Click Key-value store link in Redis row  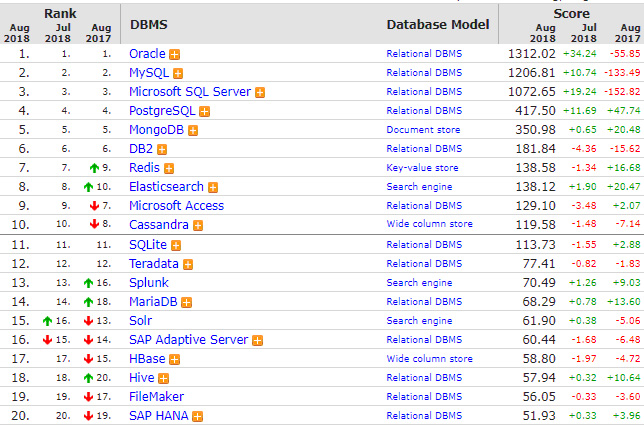coord(422,168)
